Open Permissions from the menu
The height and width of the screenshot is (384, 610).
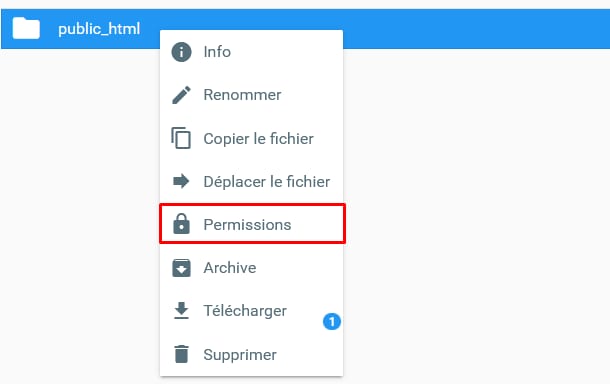click(x=252, y=224)
